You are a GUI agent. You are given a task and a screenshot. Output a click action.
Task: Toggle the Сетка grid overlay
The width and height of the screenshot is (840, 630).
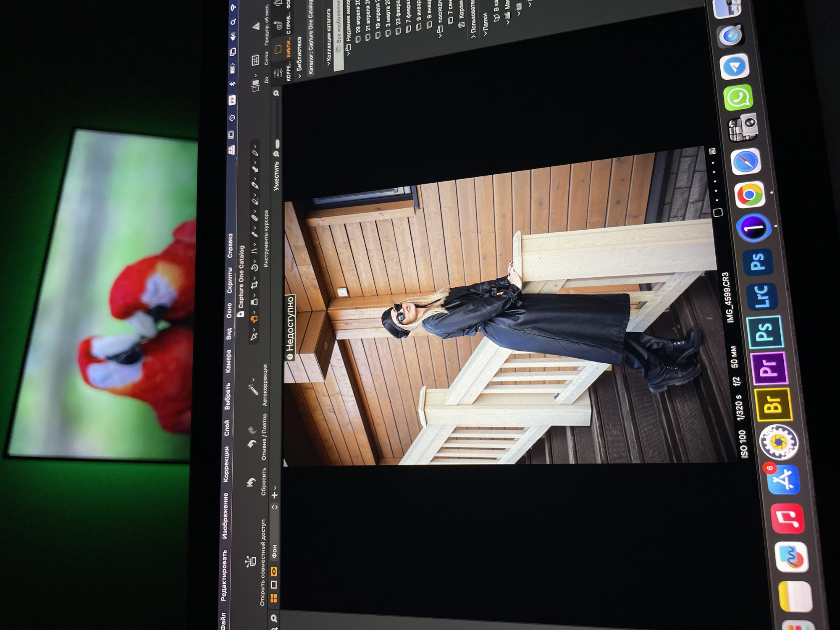click(256, 60)
